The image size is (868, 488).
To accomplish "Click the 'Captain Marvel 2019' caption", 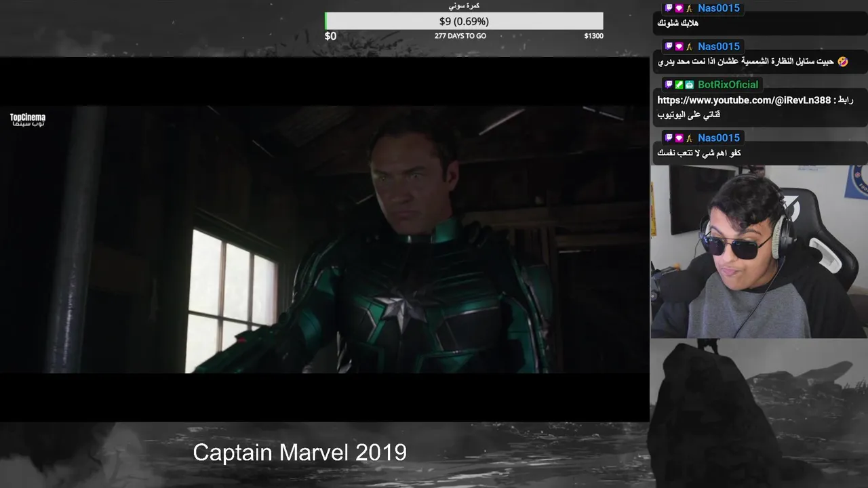I will (300, 453).
